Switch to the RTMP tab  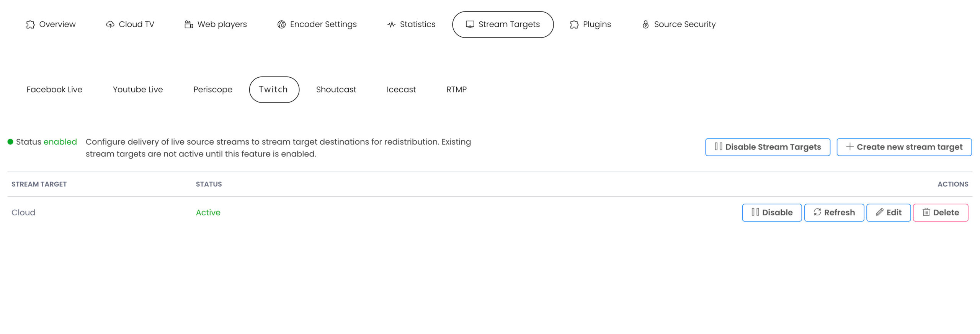pyautogui.click(x=456, y=90)
